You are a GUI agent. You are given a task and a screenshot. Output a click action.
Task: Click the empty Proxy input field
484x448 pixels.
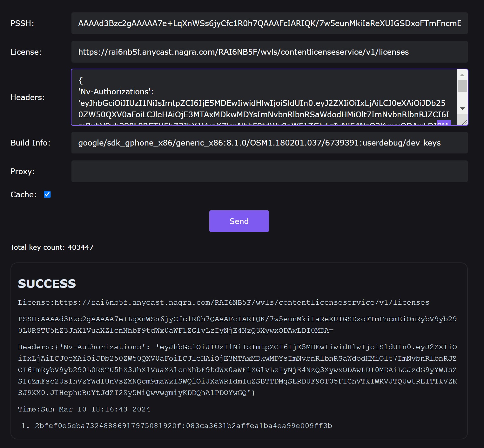coord(269,171)
